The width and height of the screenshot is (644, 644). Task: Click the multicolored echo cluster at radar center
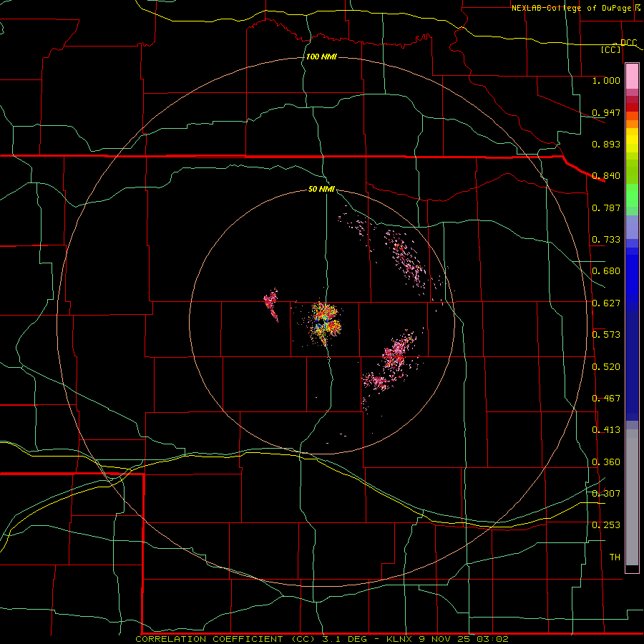coord(324,323)
